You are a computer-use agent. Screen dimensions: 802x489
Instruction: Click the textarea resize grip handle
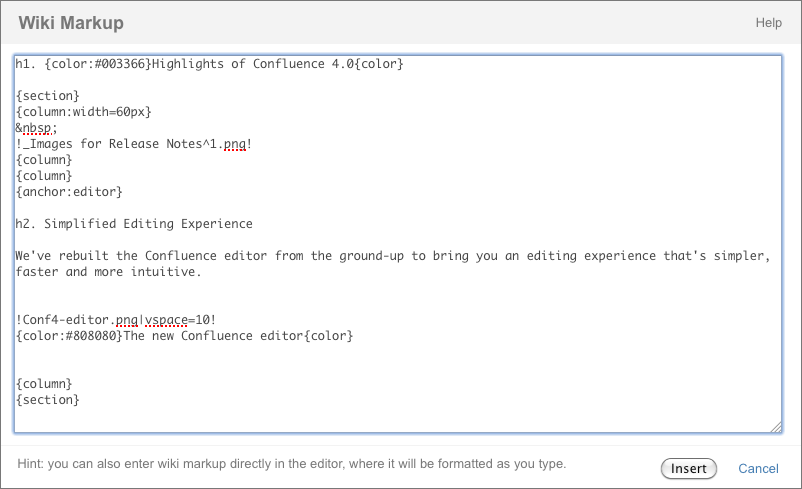pos(776,427)
